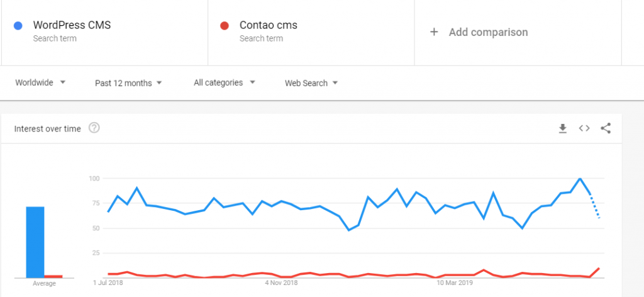The width and height of the screenshot is (644, 297).
Task: Open the embed code icon
Action: click(x=584, y=128)
